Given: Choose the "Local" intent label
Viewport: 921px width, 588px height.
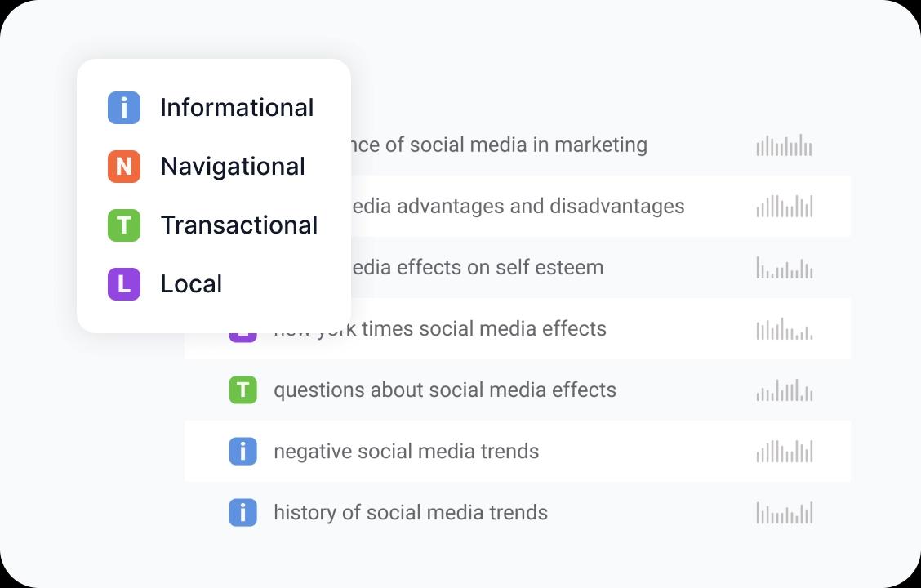Looking at the screenshot, I should 191,284.
